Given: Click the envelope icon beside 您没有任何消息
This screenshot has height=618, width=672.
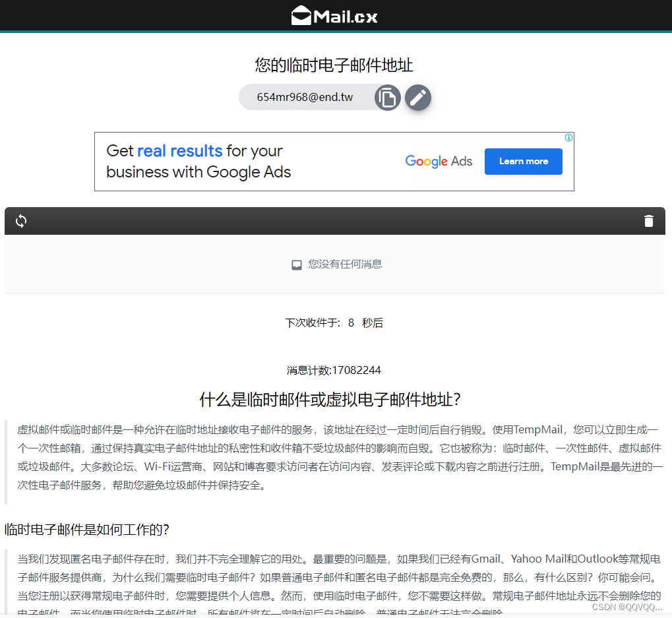Looking at the screenshot, I should pyautogui.click(x=297, y=264).
